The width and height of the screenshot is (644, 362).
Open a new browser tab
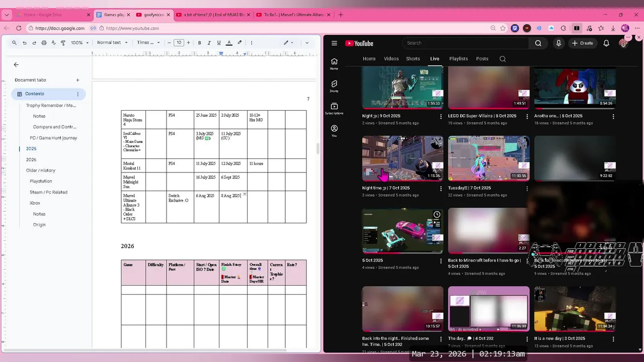pyautogui.click(x=341, y=15)
